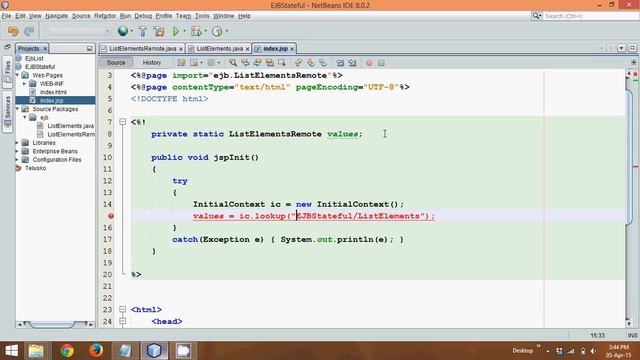640x360 pixels.
Task: Click the search magnifier icon near Search box
Action: coord(536,16)
